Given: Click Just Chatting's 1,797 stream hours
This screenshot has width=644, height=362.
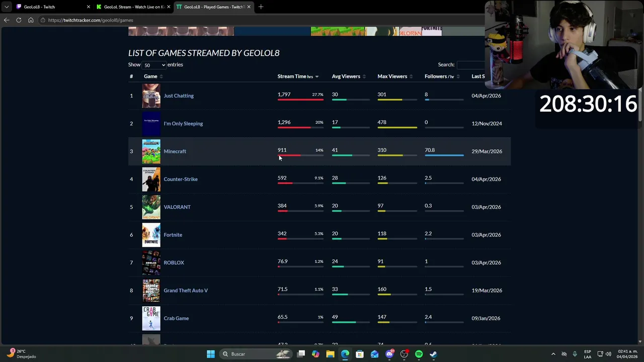Looking at the screenshot, I should [284, 95].
